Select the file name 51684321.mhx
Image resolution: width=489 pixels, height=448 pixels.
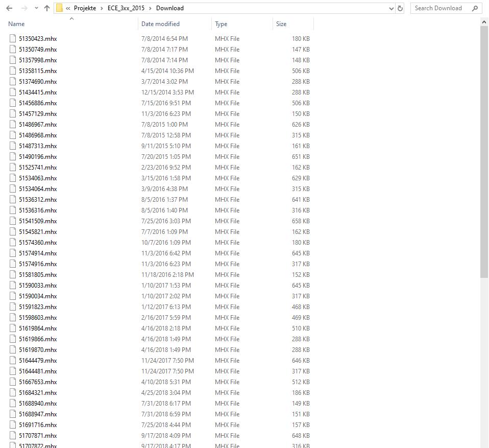coord(38,392)
